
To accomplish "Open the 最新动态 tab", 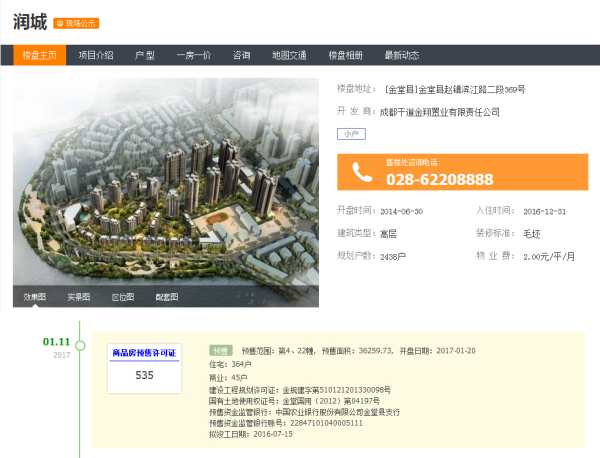I will 401,55.
